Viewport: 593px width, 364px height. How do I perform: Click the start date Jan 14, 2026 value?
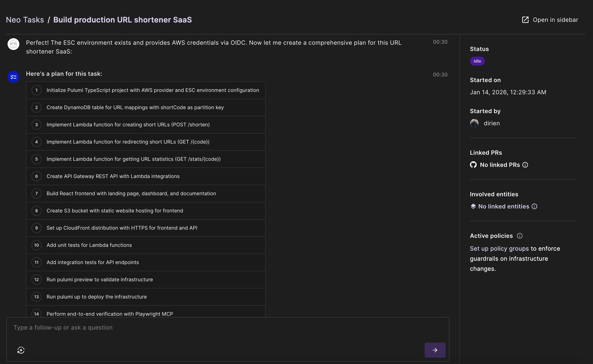coord(508,92)
